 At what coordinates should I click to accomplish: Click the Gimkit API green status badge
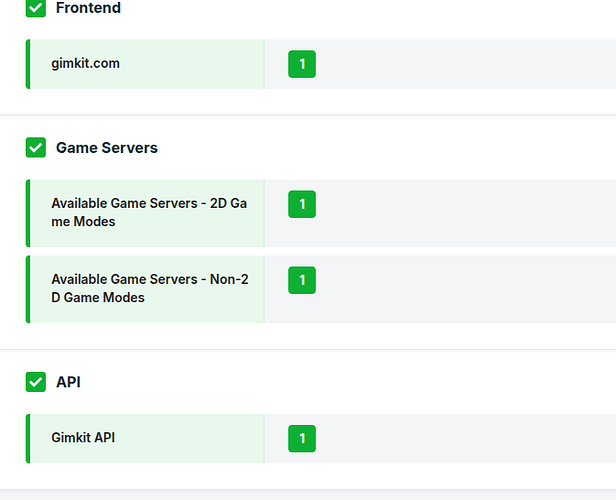click(301, 439)
